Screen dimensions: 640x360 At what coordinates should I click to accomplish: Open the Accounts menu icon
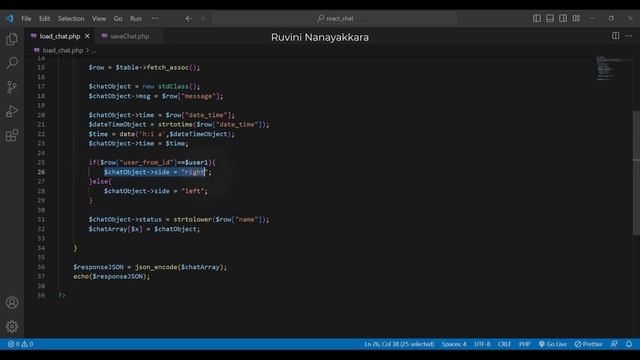point(12,302)
